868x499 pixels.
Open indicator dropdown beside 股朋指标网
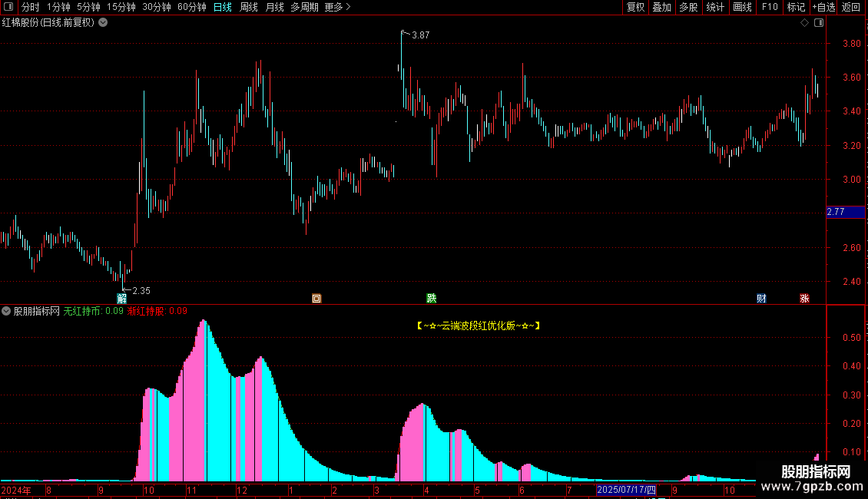tap(6, 312)
